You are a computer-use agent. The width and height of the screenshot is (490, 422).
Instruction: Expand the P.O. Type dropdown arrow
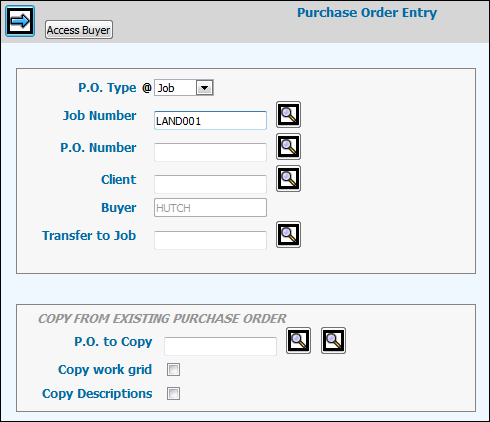(204, 88)
